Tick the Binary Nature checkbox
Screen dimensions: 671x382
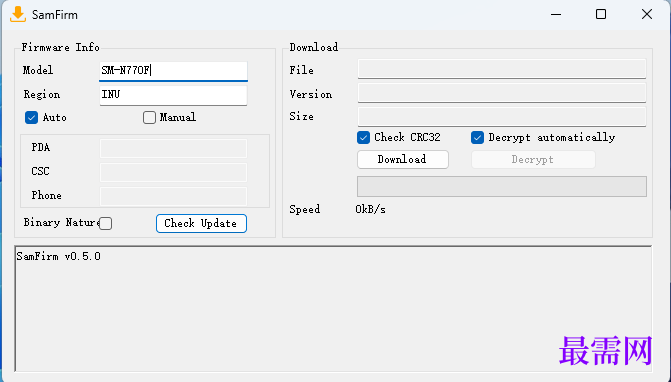pyautogui.click(x=105, y=223)
